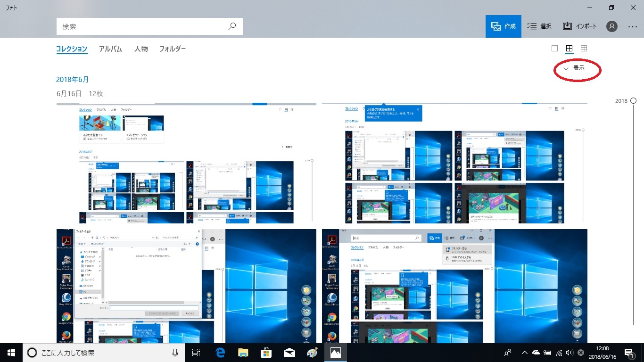
Task: Launch Microsoft Edge from the taskbar
Action: pyautogui.click(x=220, y=353)
